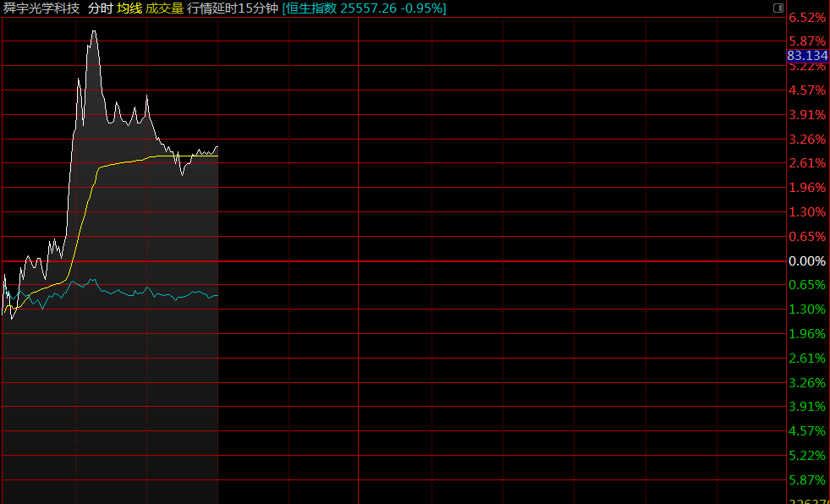Click the highest peak of the white price line
This screenshot has width=830, height=504.
click(x=93, y=32)
